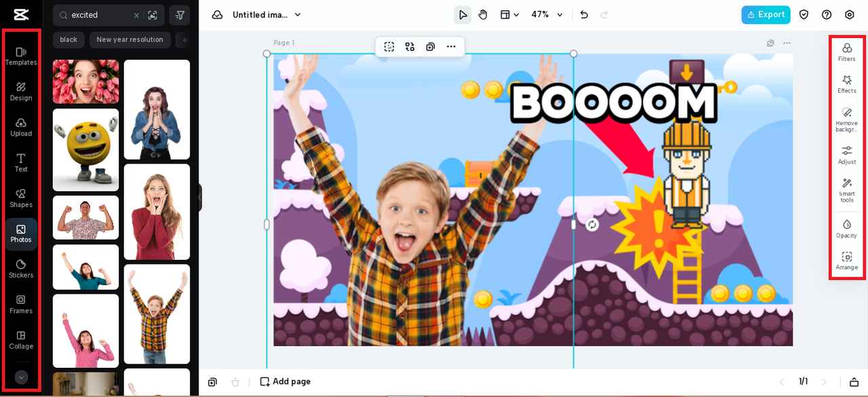Open the Effects tool

pyautogui.click(x=846, y=83)
